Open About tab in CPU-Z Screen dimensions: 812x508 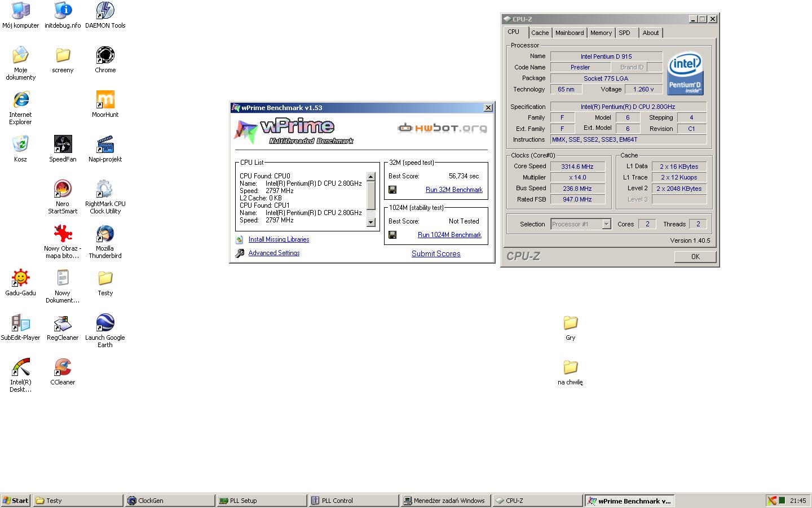(x=651, y=33)
